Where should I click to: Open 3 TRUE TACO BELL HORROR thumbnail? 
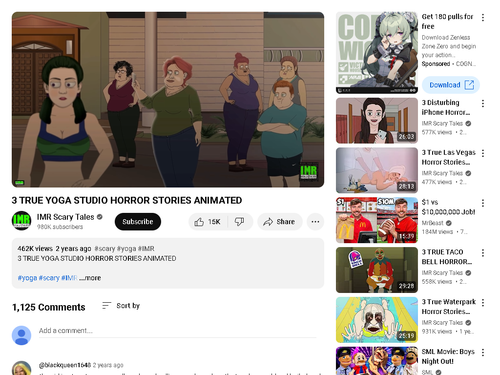(x=377, y=270)
